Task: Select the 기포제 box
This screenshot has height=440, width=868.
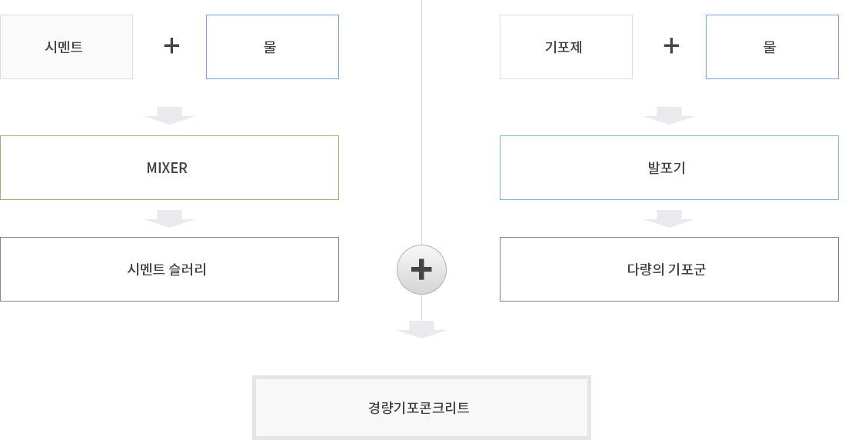Action: coord(566,47)
